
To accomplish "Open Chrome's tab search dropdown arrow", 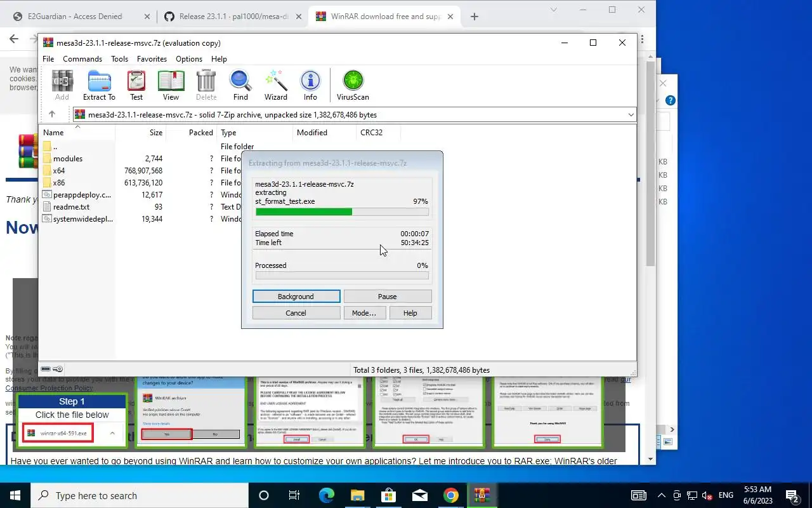I will click(x=554, y=10).
